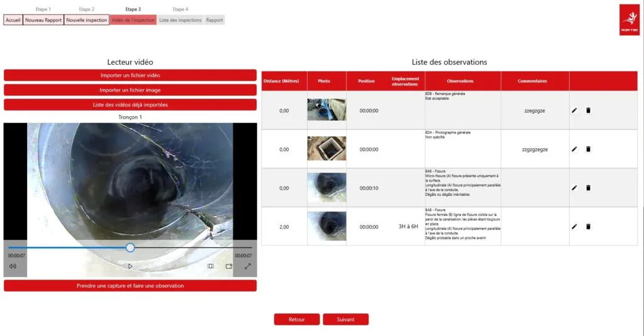Screen dimensions: 644x336
Task: Delete the BDA Photographie générale row
Action: coord(588,149)
